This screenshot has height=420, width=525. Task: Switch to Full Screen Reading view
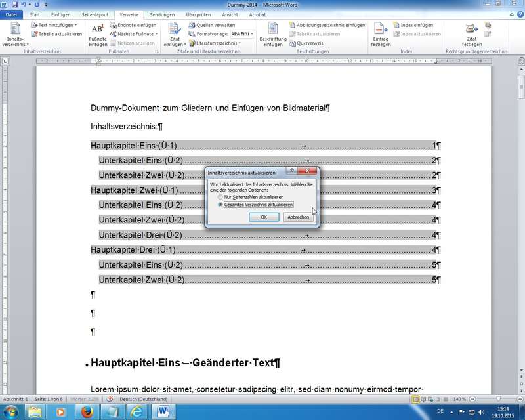pyautogui.click(x=423, y=399)
